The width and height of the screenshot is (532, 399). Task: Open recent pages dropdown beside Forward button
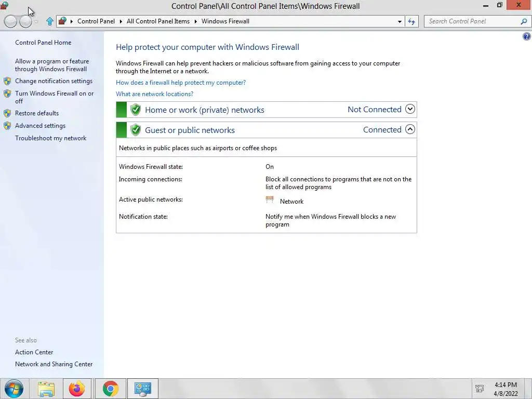[x=36, y=22]
